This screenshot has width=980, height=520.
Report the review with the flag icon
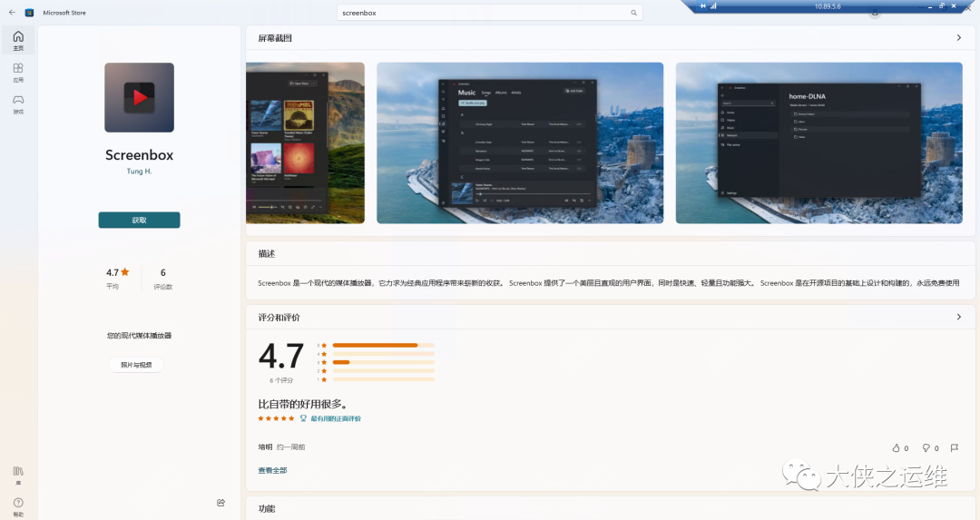click(x=955, y=448)
